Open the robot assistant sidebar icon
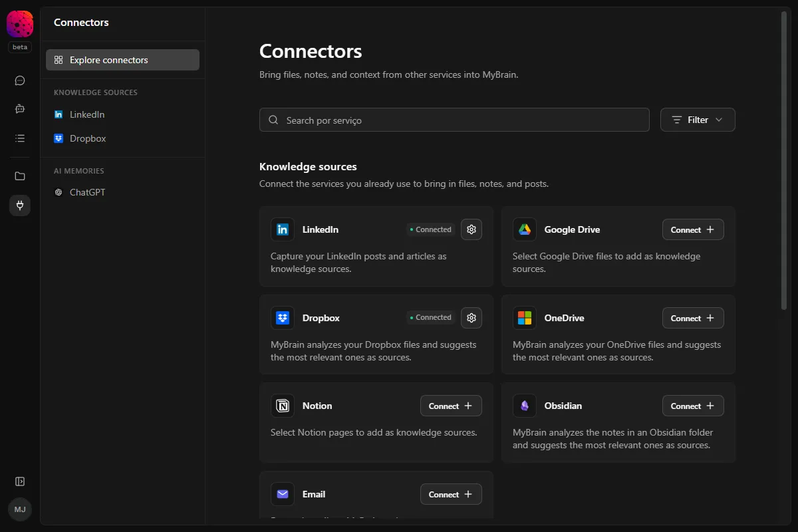 pyautogui.click(x=20, y=109)
